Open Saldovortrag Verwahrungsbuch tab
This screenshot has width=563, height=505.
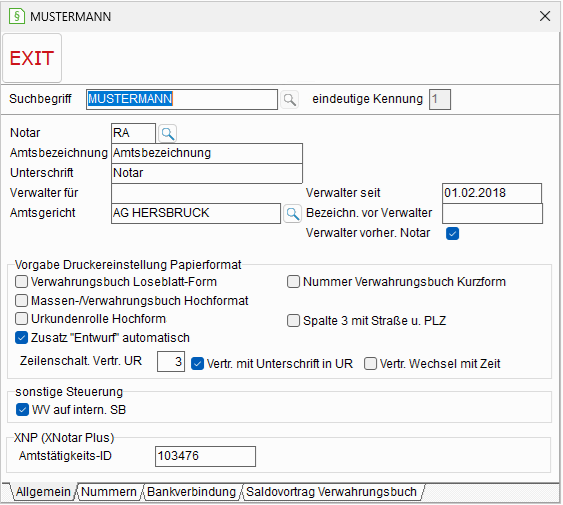click(x=331, y=492)
